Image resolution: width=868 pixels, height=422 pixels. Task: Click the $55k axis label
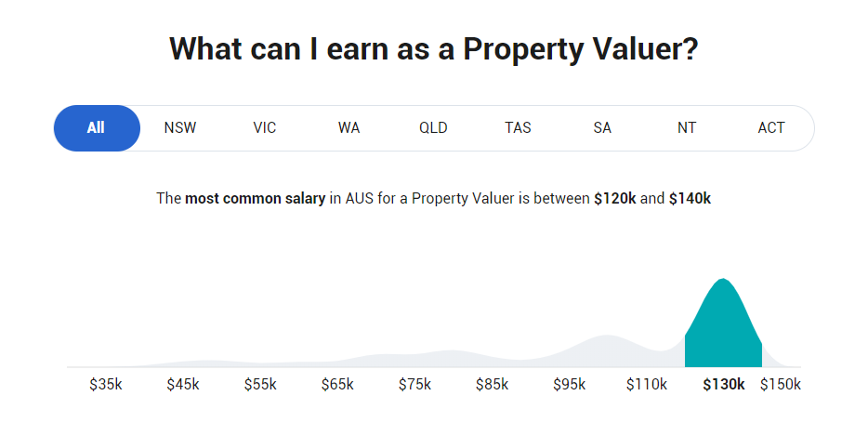pyautogui.click(x=260, y=385)
